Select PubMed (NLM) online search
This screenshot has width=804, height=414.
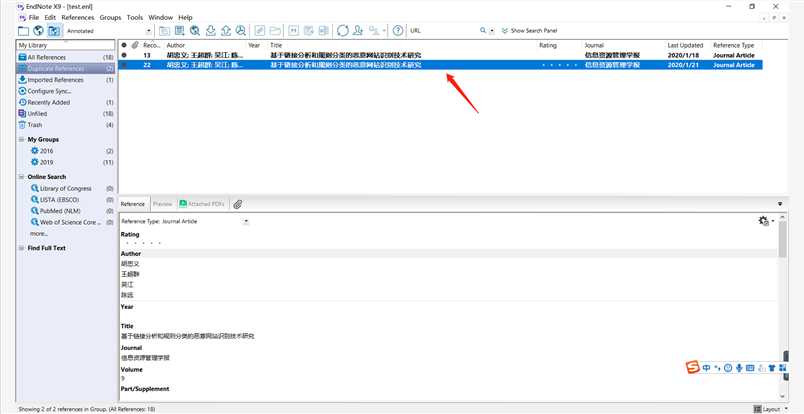(x=66, y=211)
